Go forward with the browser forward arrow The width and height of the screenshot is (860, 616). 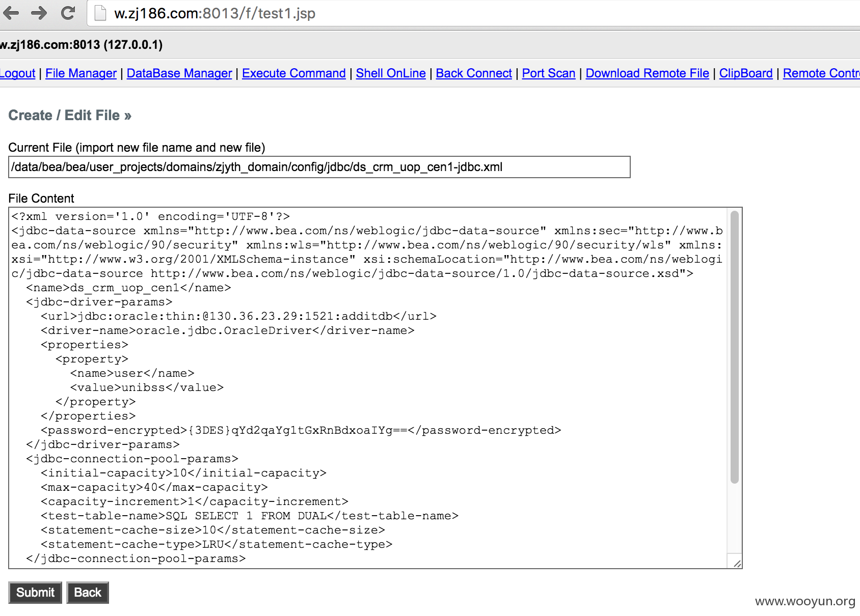point(39,13)
